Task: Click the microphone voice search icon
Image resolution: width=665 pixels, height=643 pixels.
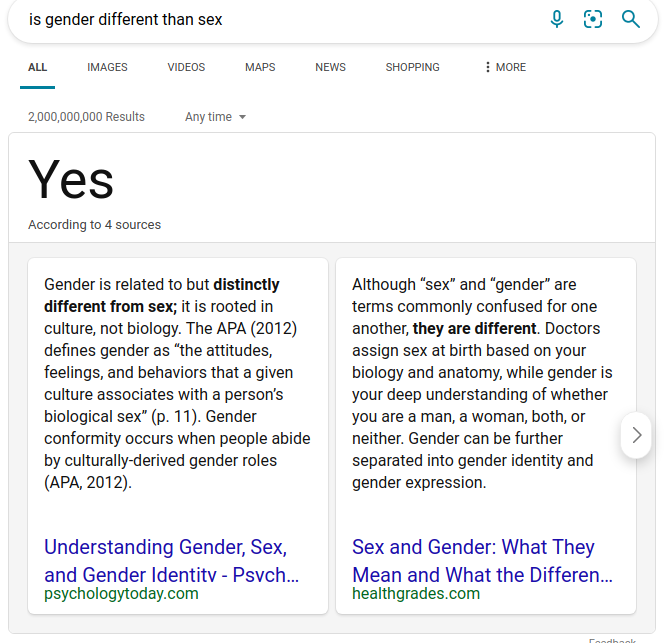Action: pyautogui.click(x=556, y=19)
